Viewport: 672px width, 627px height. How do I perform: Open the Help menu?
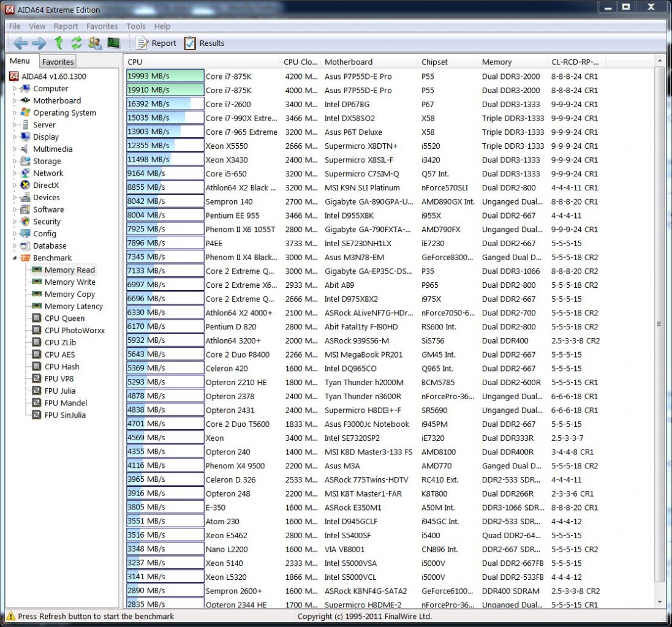coord(162,26)
